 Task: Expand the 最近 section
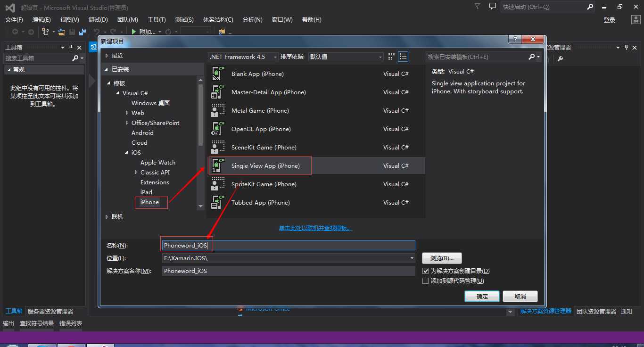point(106,56)
